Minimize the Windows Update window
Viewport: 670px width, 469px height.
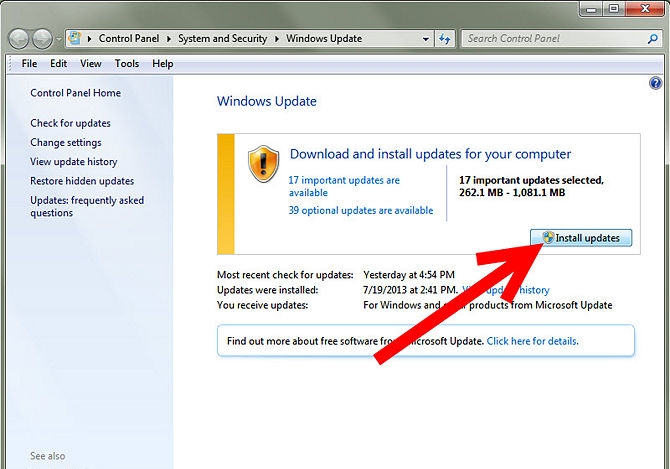pyautogui.click(x=591, y=9)
